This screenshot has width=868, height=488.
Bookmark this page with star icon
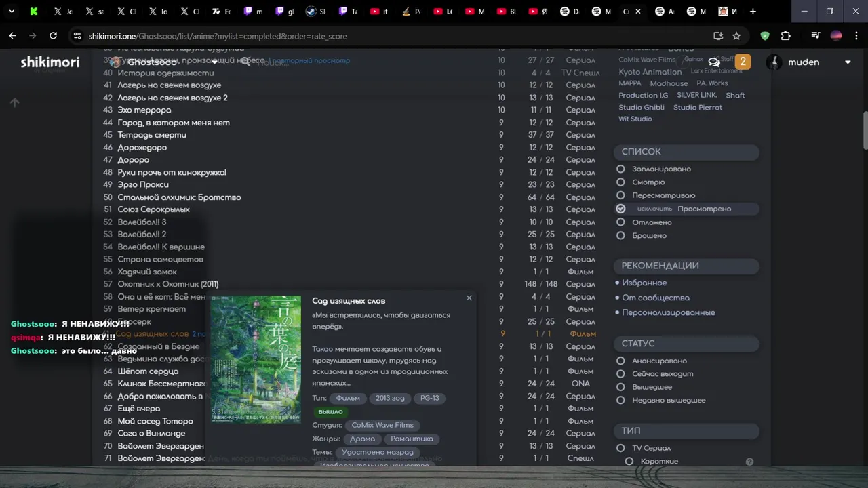736,36
